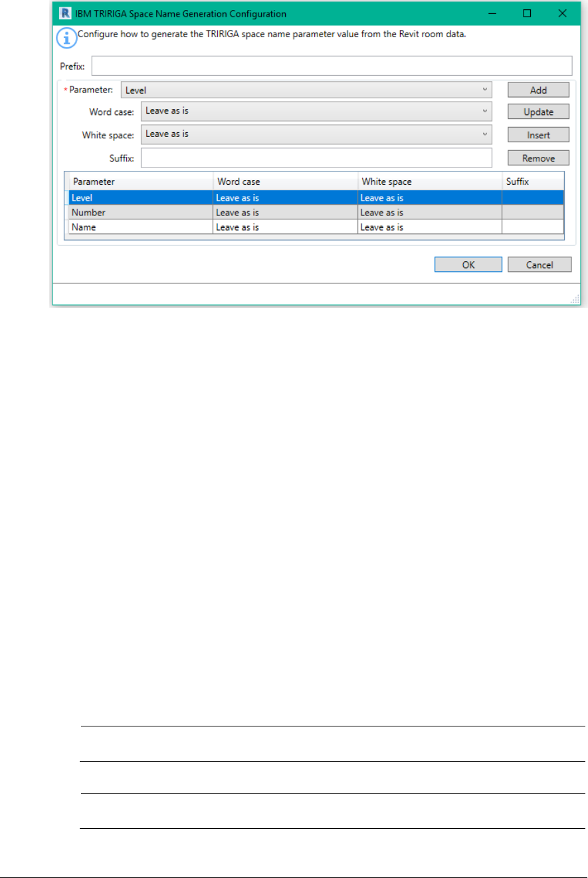Click the Suffix column header
Viewport: 588px width, 878px height.
533,181
